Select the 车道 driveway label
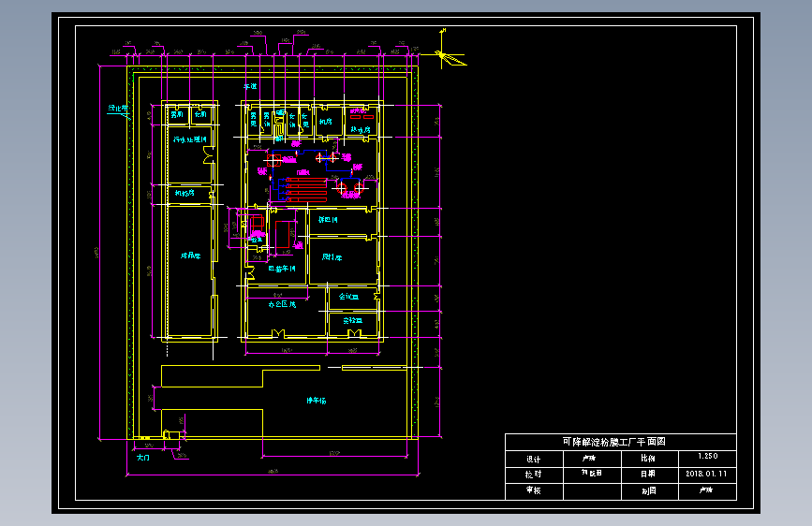Screen dimensions: 812x526 click(x=251, y=86)
